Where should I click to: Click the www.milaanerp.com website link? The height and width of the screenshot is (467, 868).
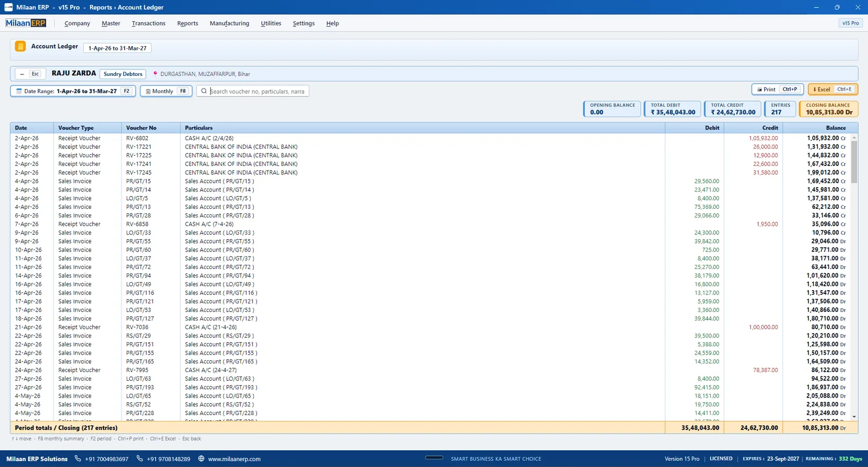[x=234, y=459]
